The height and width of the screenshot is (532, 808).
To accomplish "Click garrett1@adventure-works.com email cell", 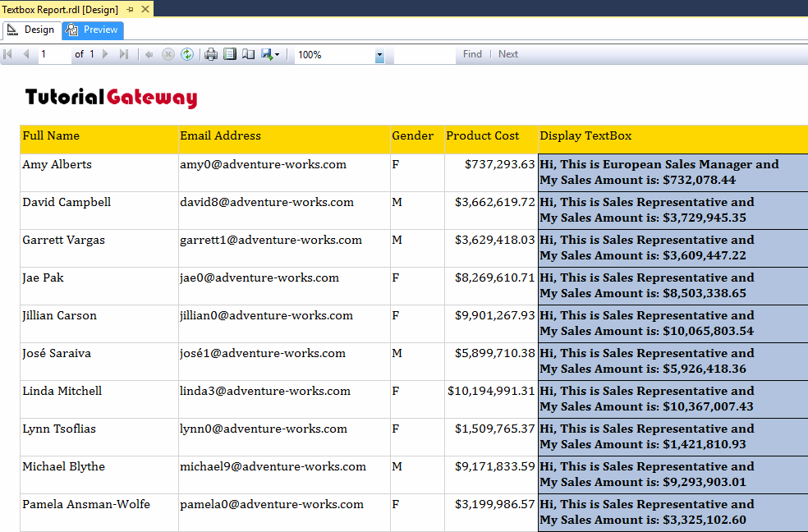I will pyautogui.click(x=284, y=248).
